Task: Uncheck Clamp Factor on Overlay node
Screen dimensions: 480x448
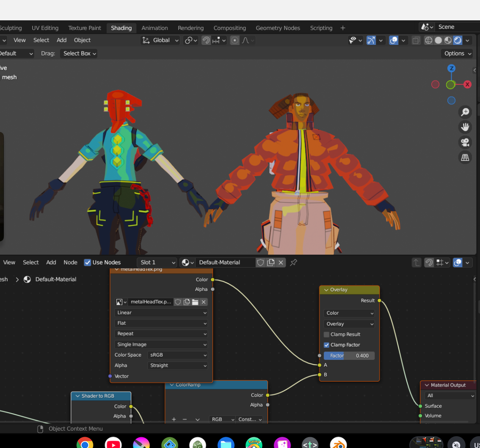Action: click(326, 345)
